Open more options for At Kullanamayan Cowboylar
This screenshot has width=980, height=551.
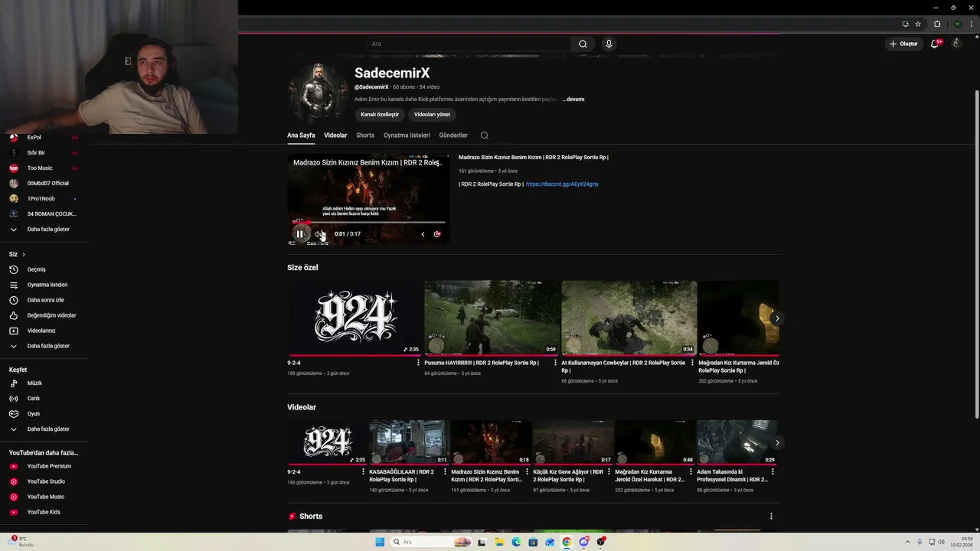pos(692,363)
